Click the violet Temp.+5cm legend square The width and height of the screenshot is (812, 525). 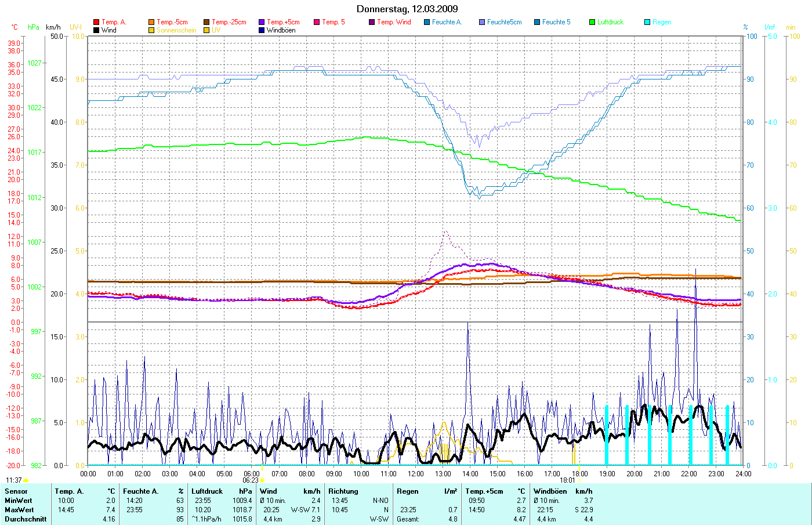[262, 22]
